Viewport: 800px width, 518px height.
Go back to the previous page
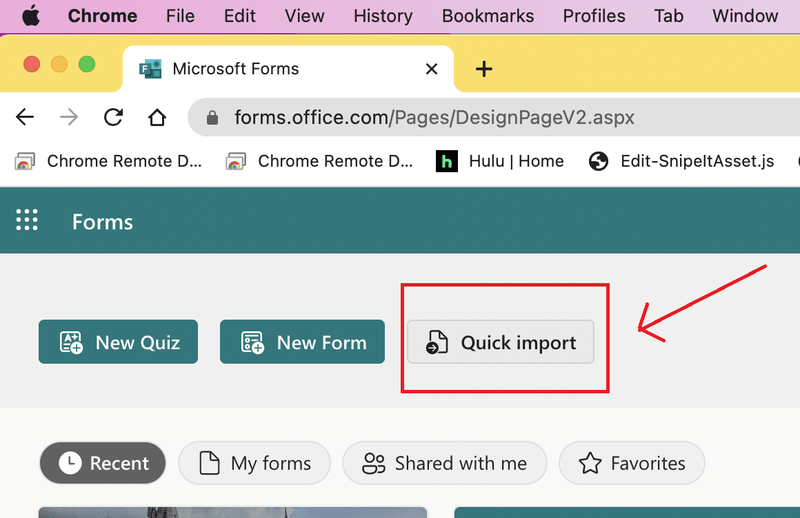(24, 117)
